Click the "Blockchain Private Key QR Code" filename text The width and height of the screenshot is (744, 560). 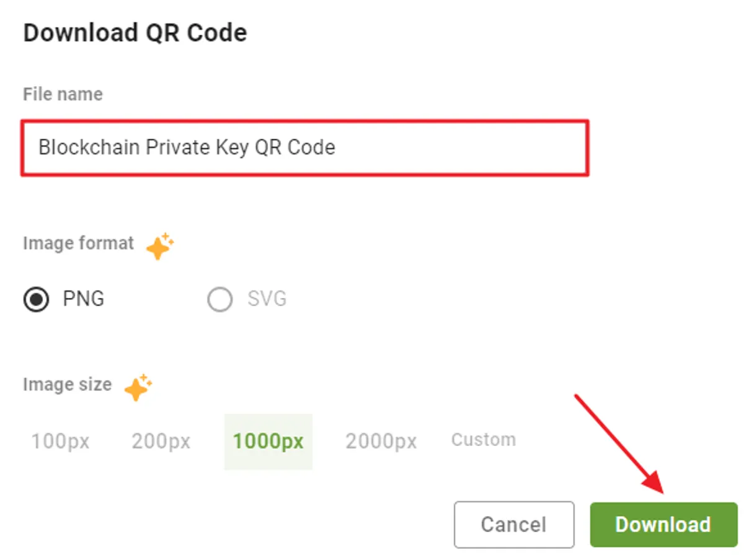(187, 147)
